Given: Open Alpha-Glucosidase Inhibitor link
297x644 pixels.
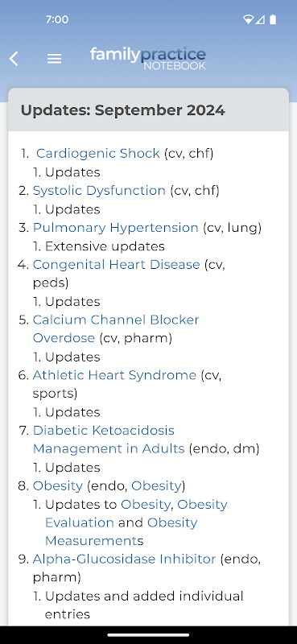Looking at the screenshot, I should tap(124, 559).
